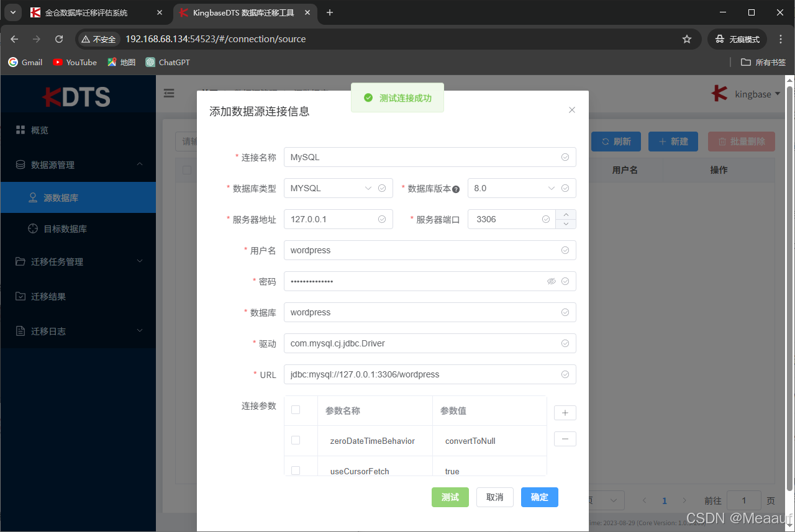Toggle password visibility eye icon
The height and width of the screenshot is (532, 795).
pyautogui.click(x=551, y=281)
